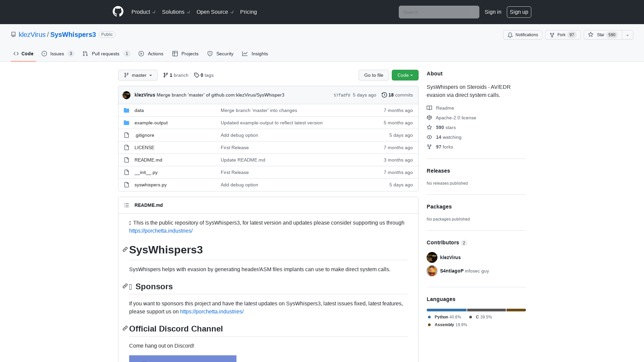Viewport: 644px width, 362px height.
Task: Click the Pricing link
Action: click(249, 12)
